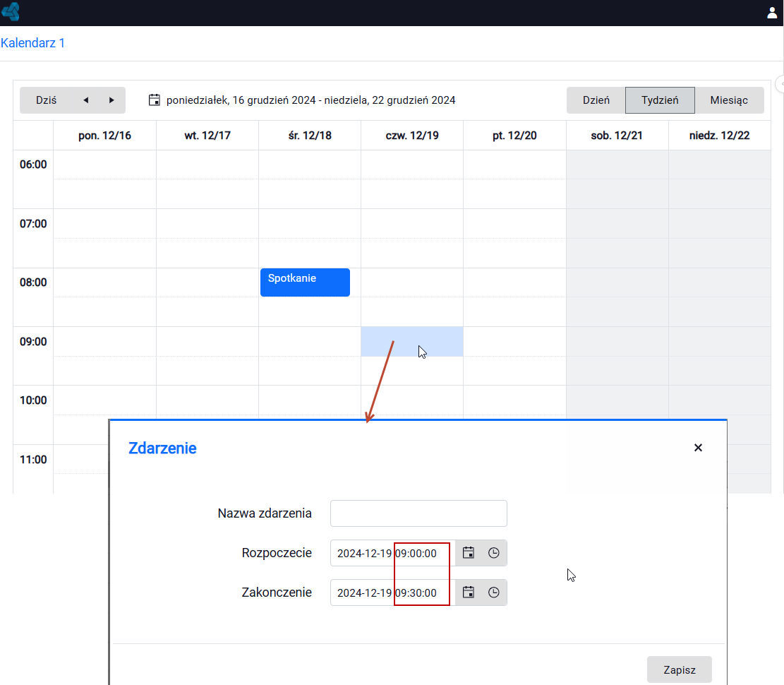Viewport: 784px width, 685px height.
Task: Open date picker for Rozpoczecie field
Action: [468, 553]
